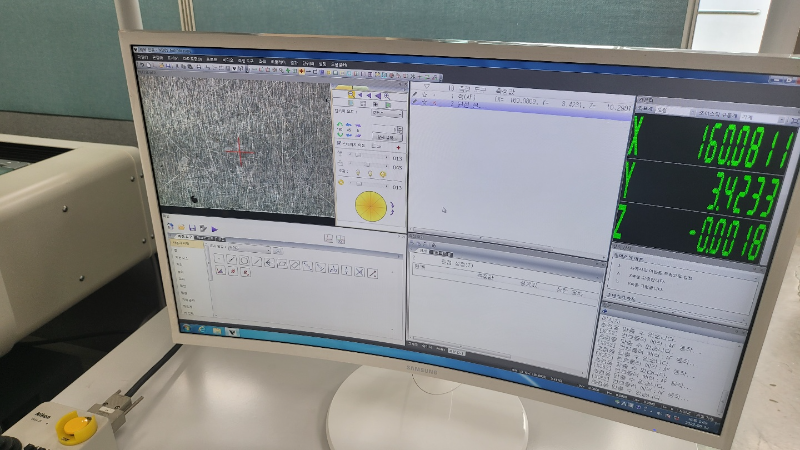Switch to the light tab above tool icons

(184, 237)
